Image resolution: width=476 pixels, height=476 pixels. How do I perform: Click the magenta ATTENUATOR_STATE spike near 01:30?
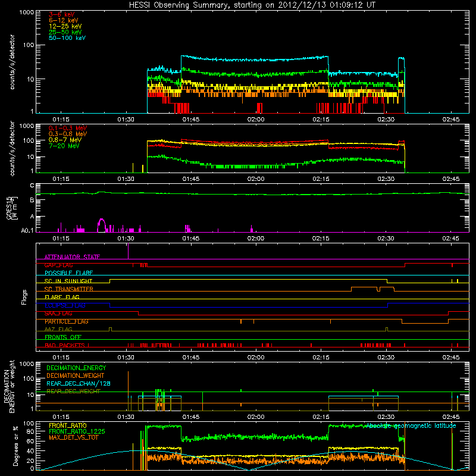[x=128, y=250]
